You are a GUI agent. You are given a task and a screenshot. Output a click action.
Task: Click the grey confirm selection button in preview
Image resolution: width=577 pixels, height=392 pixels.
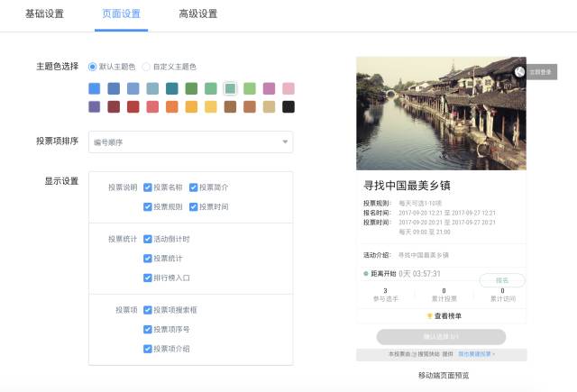pyautogui.click(x=441, y=337)
